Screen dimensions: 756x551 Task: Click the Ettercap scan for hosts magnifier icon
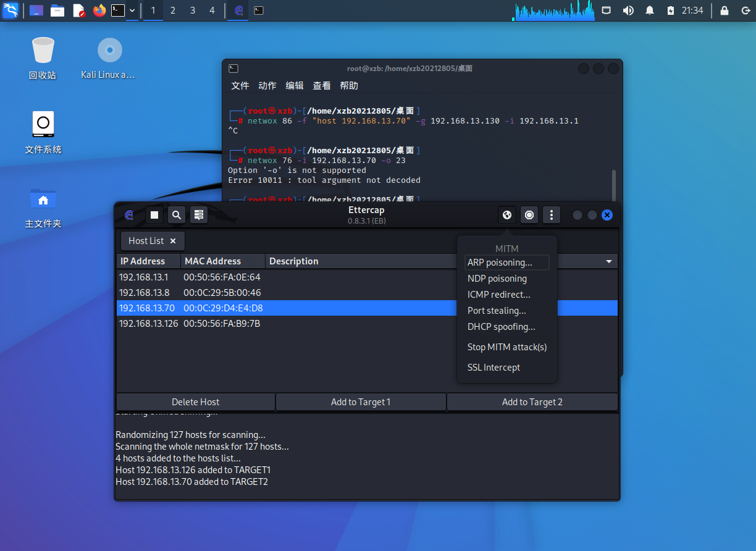[x=177, y=215]
